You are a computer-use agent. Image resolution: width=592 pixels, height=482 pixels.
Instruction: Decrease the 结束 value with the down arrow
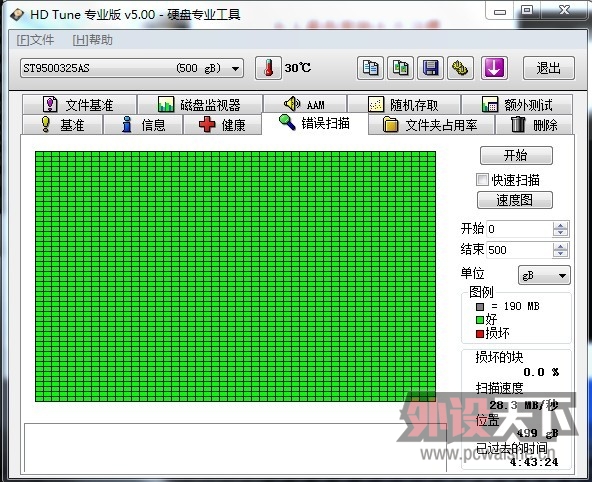(x=560, y=253)
